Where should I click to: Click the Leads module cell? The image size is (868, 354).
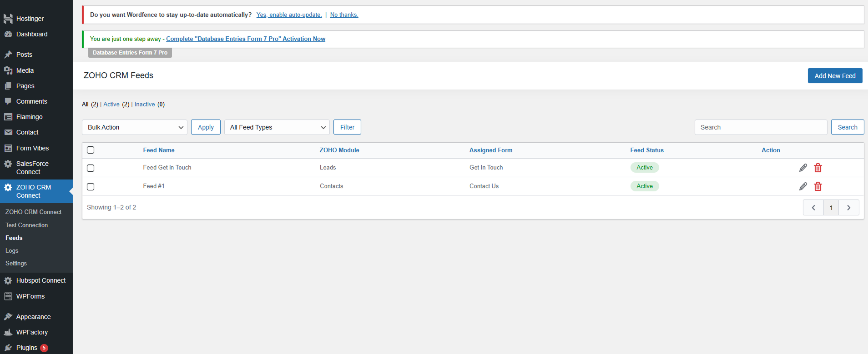pos(328,168)
